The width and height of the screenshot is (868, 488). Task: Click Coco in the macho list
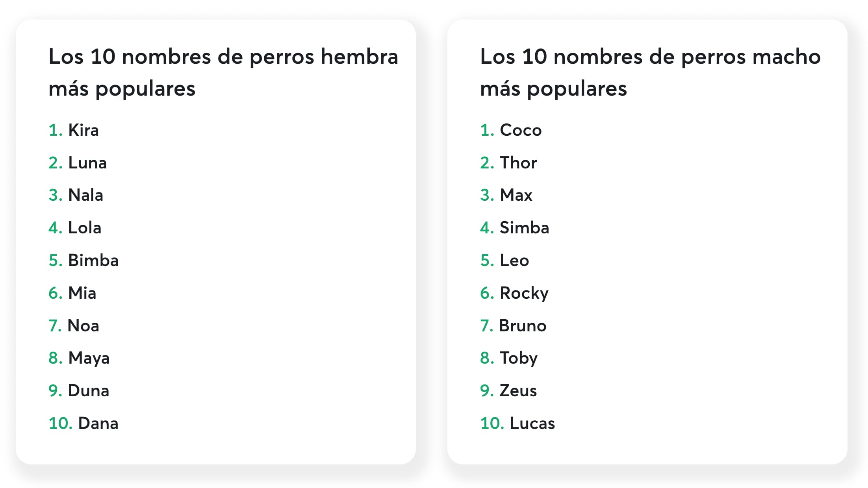(521, 130)
